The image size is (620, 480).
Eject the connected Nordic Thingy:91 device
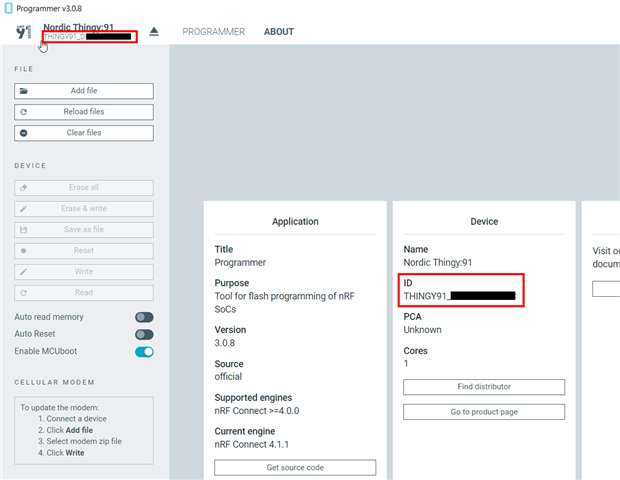pyautogui.click(x=154, y=32)
